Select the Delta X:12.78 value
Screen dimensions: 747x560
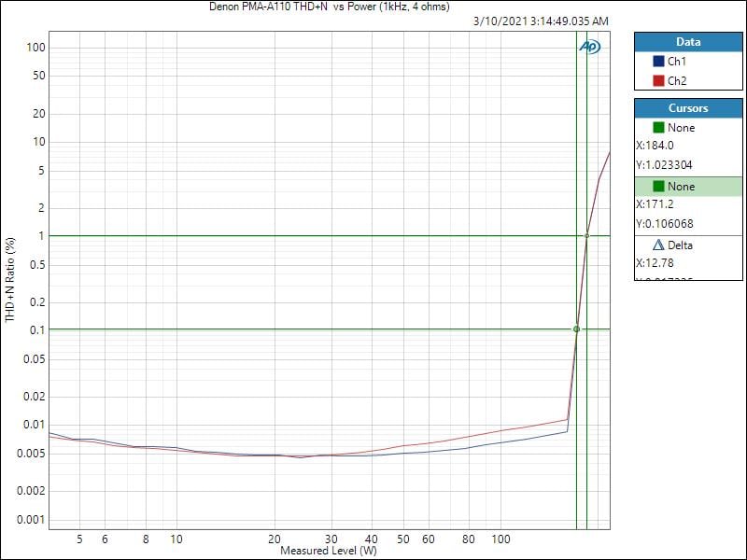[x=655, y=263]
